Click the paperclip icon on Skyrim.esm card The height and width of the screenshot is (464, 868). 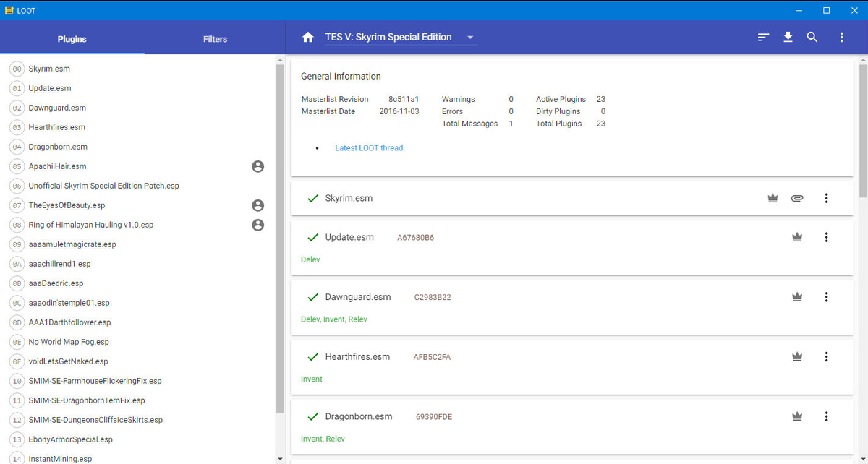[x=796, y=198]
